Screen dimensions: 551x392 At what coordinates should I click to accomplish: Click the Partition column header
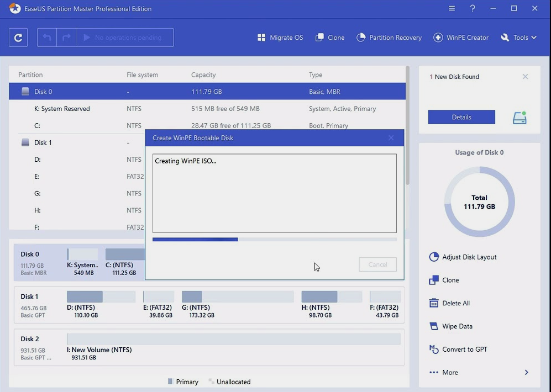coord(30,75)
